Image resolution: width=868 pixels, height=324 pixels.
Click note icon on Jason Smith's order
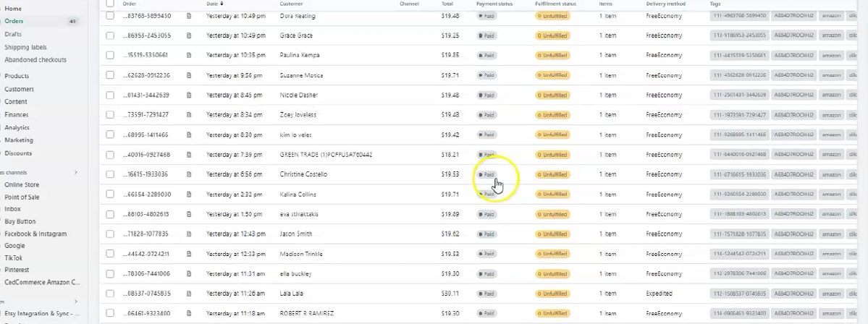189,234
